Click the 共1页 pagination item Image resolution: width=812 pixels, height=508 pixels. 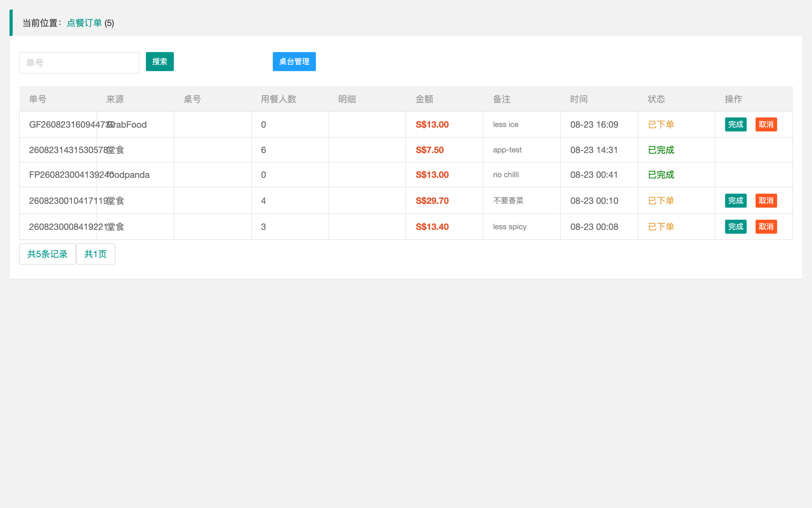95,254
